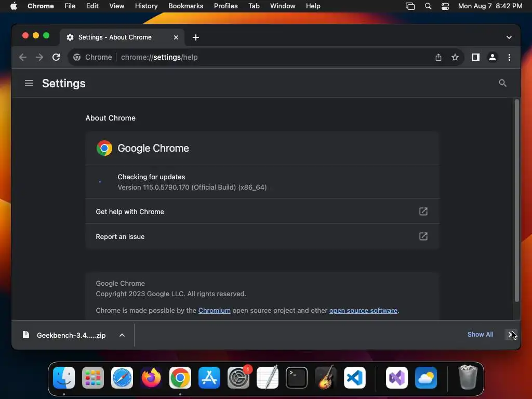
Task: Open external link icon for Get help with Chrome
Action: point(423,211)
